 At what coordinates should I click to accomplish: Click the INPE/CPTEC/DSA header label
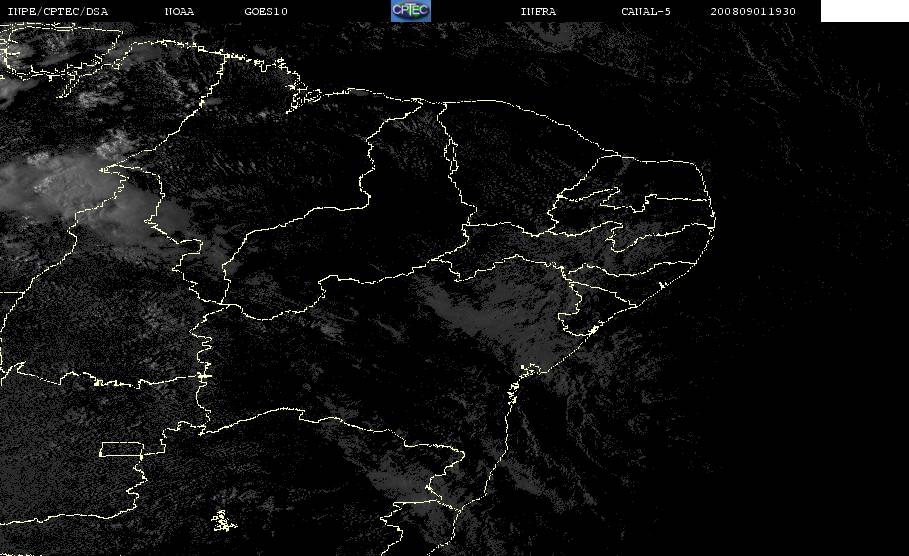pos(58,12)
